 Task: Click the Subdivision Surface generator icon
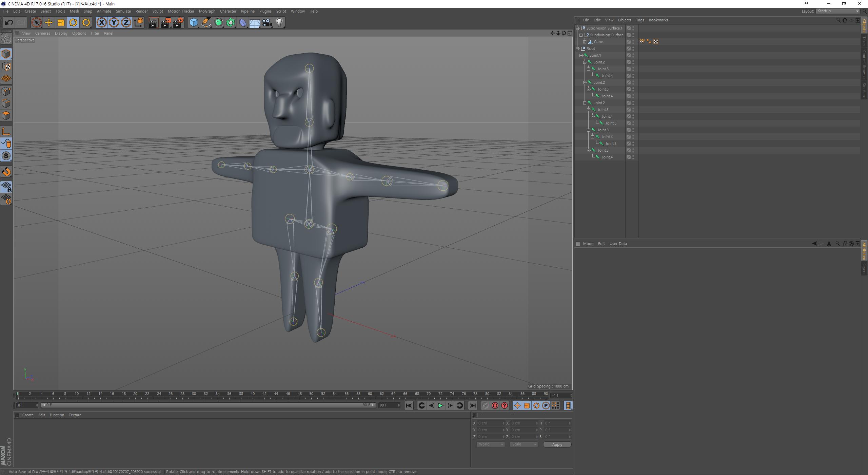[x=218, y=23]
